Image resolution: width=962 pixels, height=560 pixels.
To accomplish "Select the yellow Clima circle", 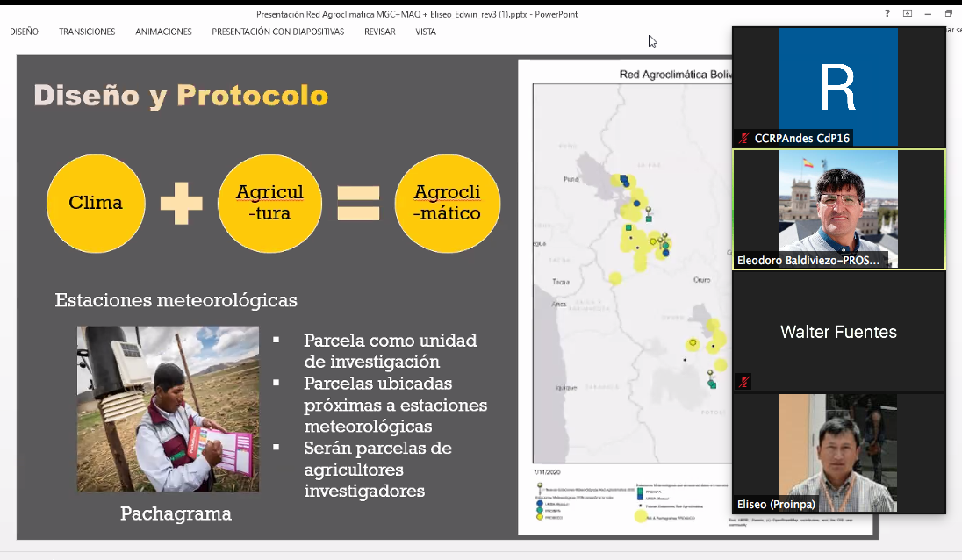I will pyautogui.click(x=96, y=203).
